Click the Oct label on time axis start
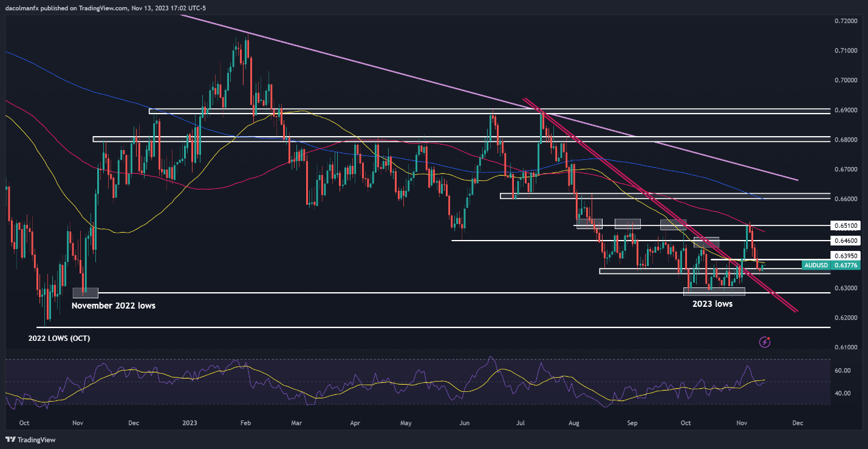 pos(24,423)
